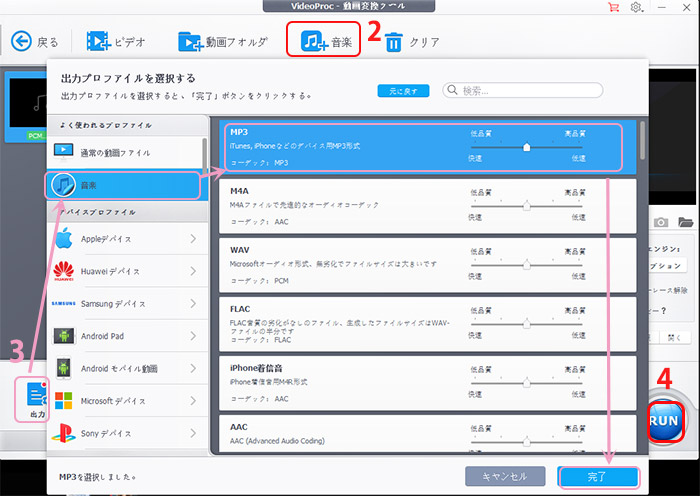This screenshot has height=496, width=700.
Task: Open the 動画フォルダ folder icon
Action: [191, 42]
